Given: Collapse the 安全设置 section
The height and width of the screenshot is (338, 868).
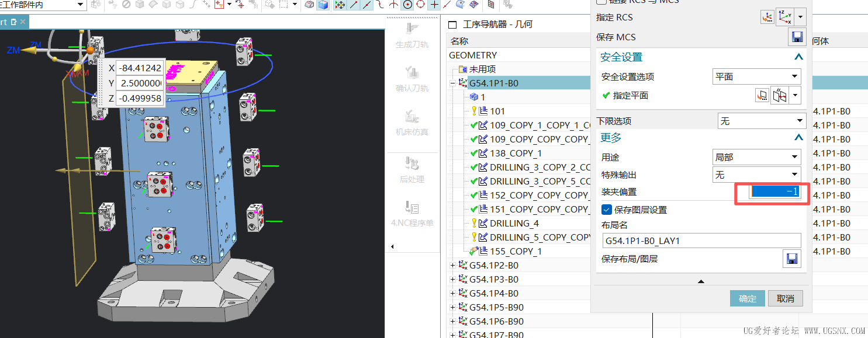Looking at the screenshot, I should coord(798,57).
